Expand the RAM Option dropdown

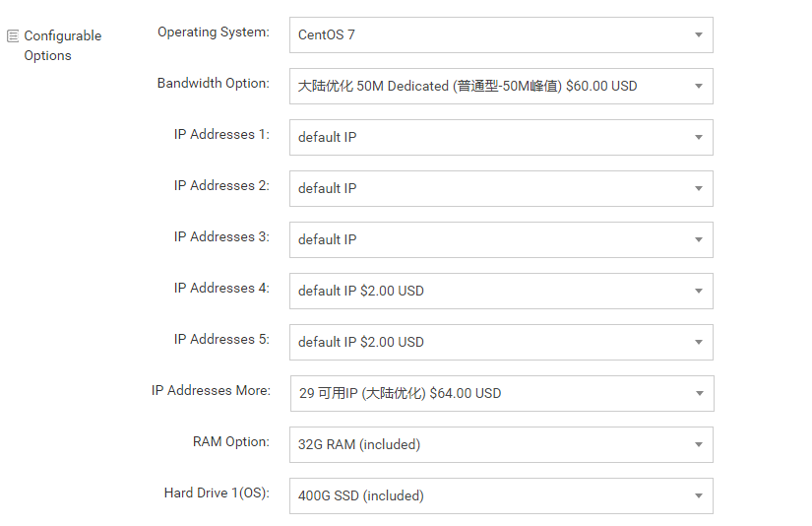pos(500,444)
